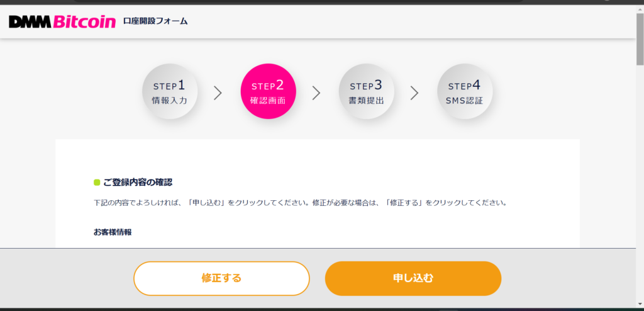Click the 口座開設フォーム header title
644x311 pixels.
[155, 21]
